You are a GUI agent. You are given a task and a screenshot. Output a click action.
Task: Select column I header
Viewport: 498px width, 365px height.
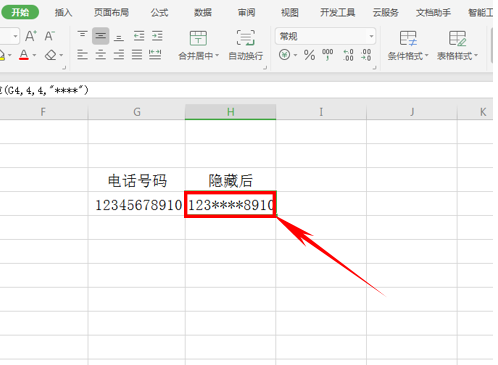pos(321,112)
